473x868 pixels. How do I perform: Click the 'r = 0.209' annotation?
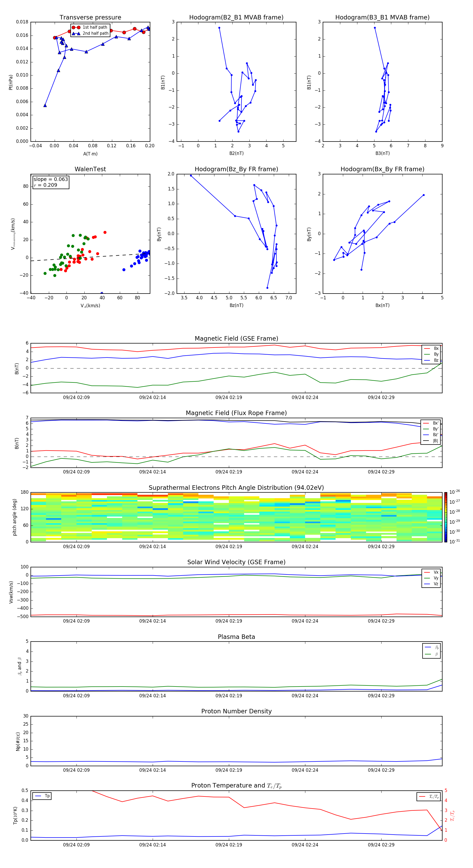[x=45, y=185]
